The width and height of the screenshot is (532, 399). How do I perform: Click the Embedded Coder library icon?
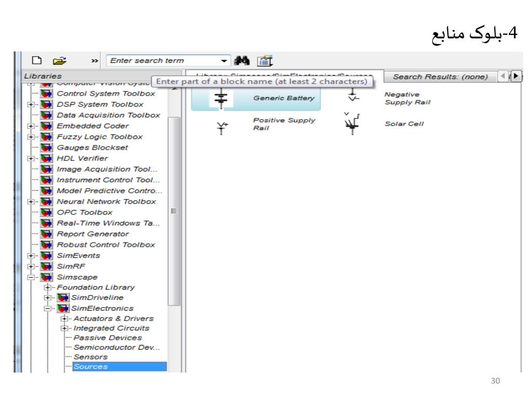click(46, 126)
